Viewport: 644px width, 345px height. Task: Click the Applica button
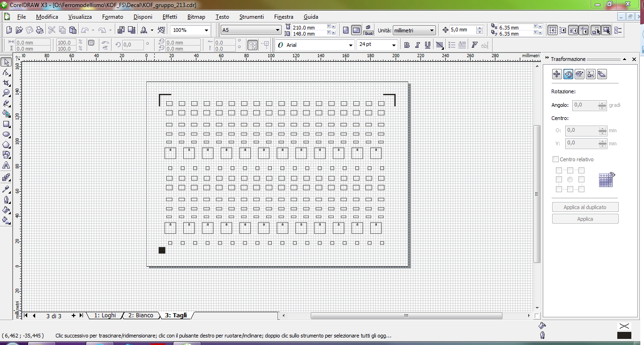click(x=585, y=219)
